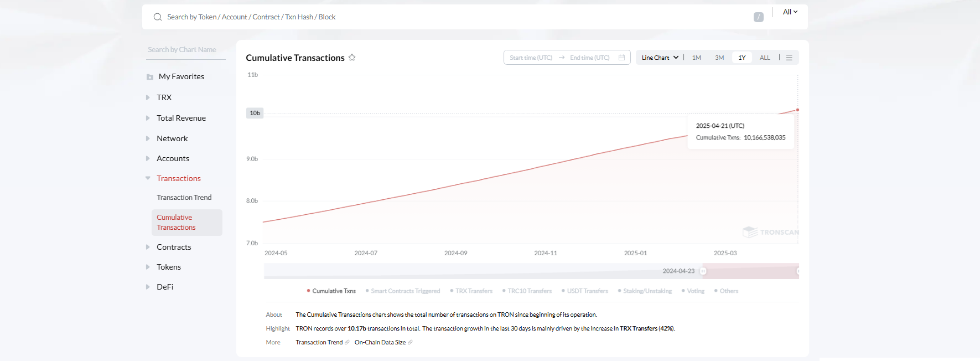Open the All search filter dropdown
The image size is (980, 361).
pyautogui.click(x=790, y=12)
